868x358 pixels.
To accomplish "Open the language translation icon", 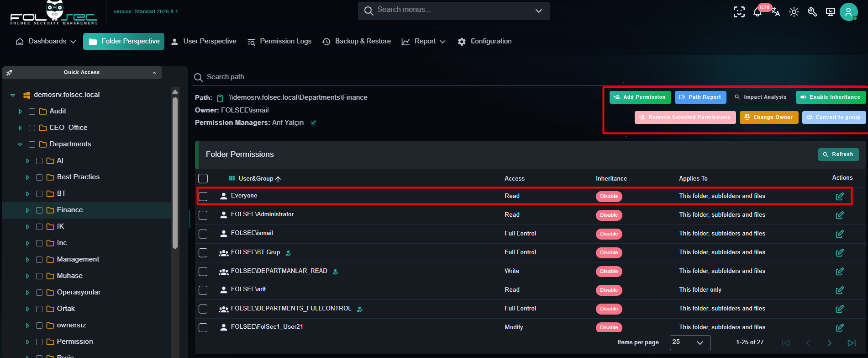I will pos(775,12).
